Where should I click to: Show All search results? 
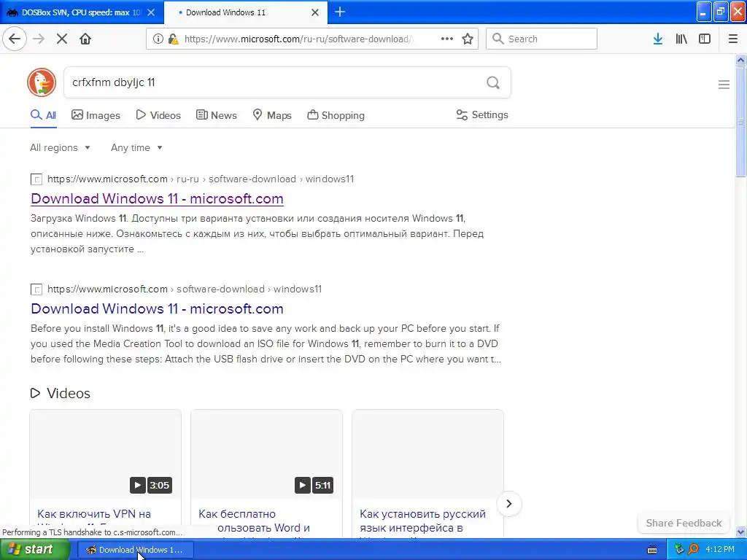coord(43,115)
